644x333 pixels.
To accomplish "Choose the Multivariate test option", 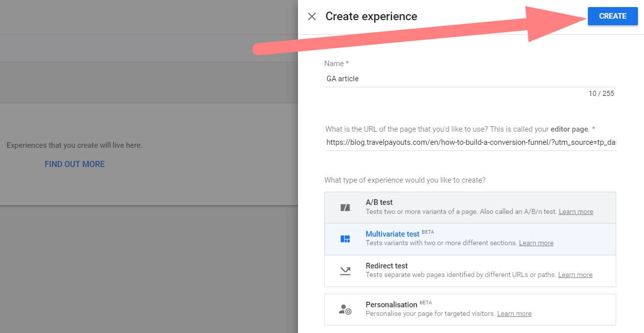I will coord(392,234).
